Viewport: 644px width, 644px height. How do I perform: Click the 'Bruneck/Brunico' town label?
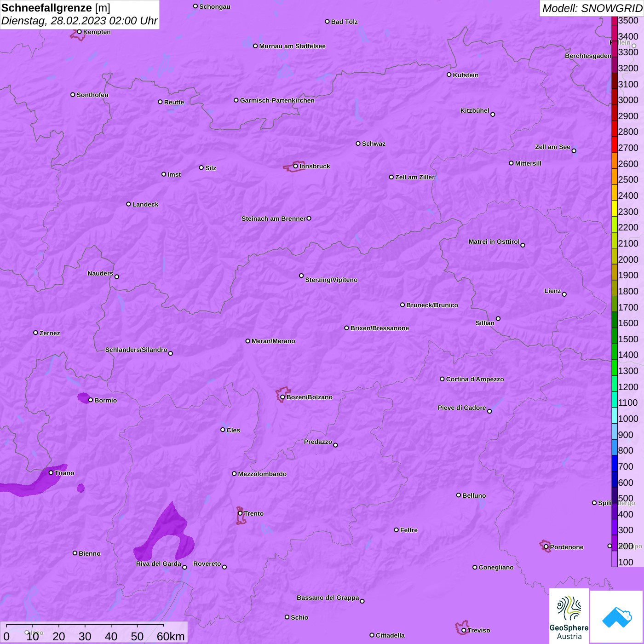(432, 305)
